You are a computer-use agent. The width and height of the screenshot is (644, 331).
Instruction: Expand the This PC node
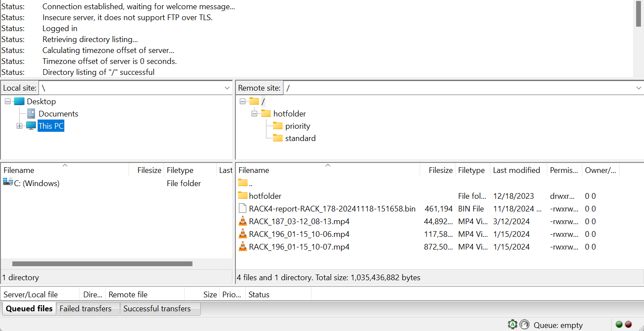(x=19, y=126)
